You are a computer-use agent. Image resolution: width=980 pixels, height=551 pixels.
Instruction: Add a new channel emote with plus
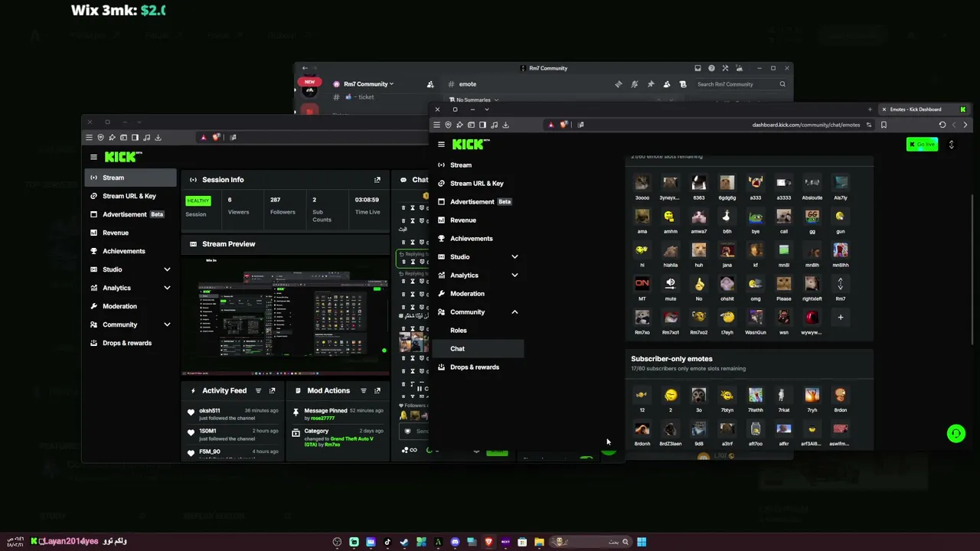840,317
